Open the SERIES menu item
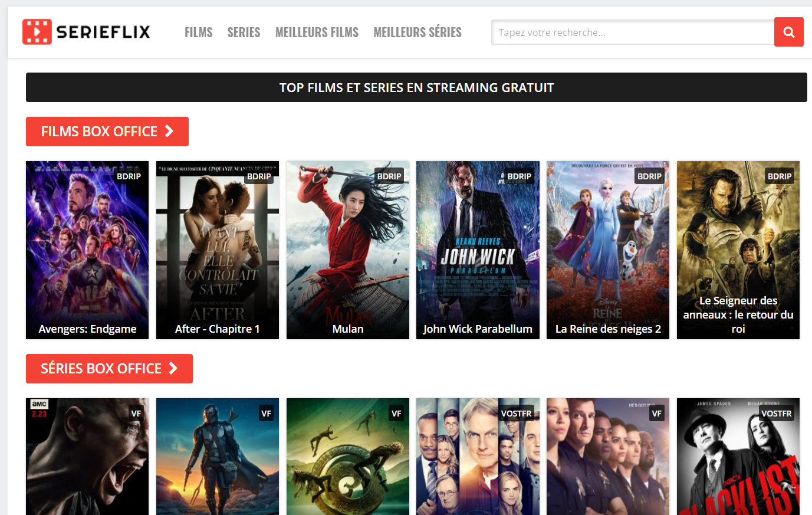Image resolution: width=812 pixels, height=515 pixels. coord(244,32)
